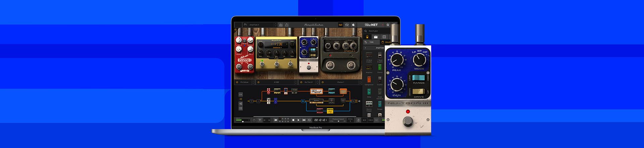Flip the large Nu-Tron III RANGE switch
Screen dimensions: 644x148
[x=419, y=78]
